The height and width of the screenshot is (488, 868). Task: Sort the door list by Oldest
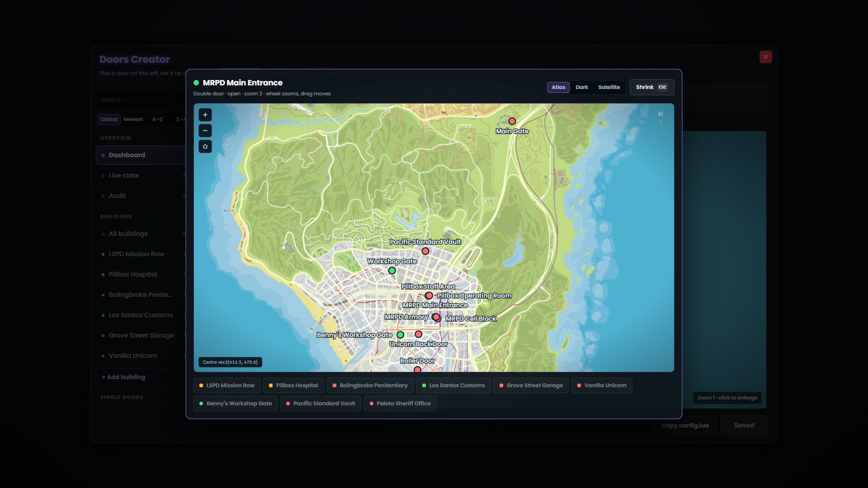pos(109,119)
